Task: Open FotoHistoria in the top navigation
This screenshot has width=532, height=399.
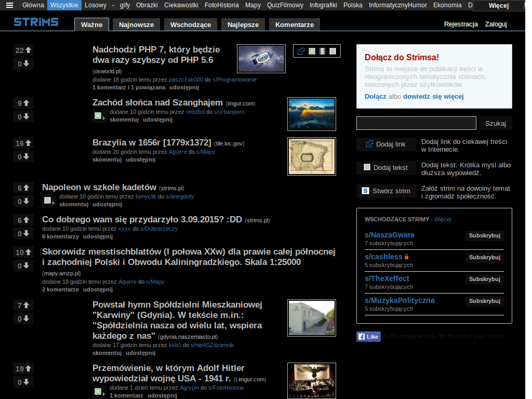Action: [x=221, y=5]
